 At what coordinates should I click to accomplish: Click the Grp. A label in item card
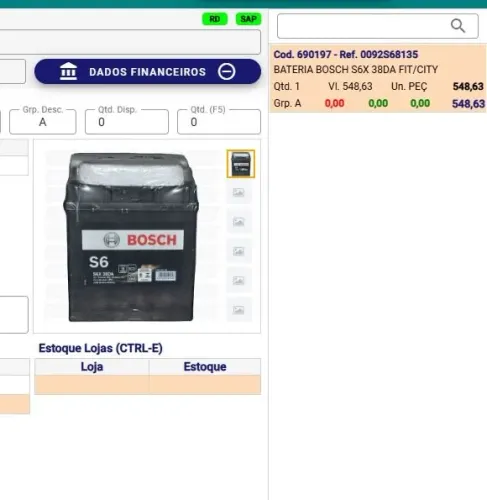(x=287, y=103)
